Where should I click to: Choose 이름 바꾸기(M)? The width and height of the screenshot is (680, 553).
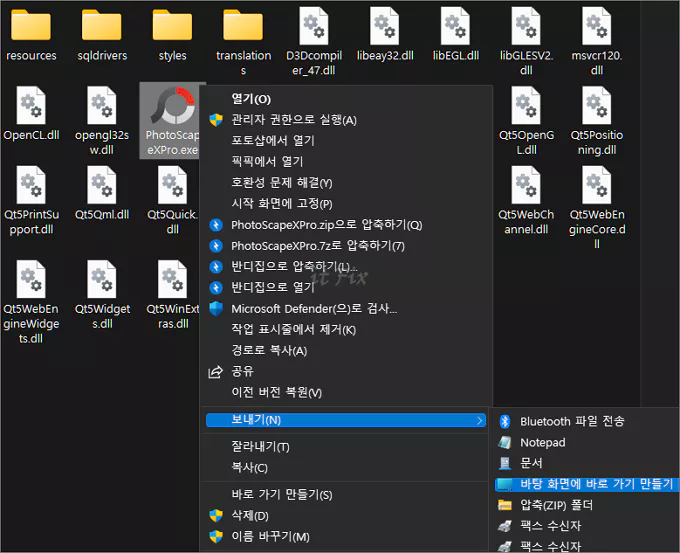pyautogui.click(x=346, y=537)
